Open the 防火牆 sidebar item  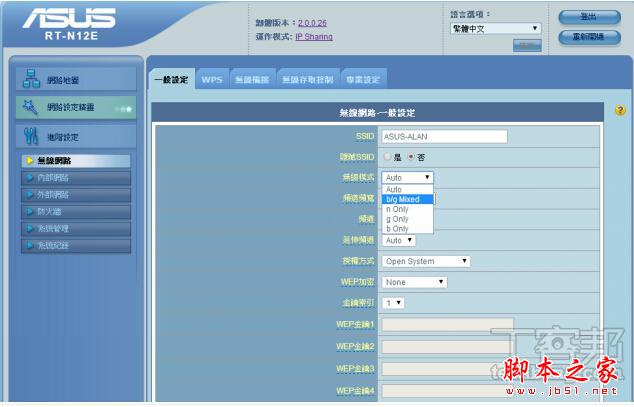[76, 212]
